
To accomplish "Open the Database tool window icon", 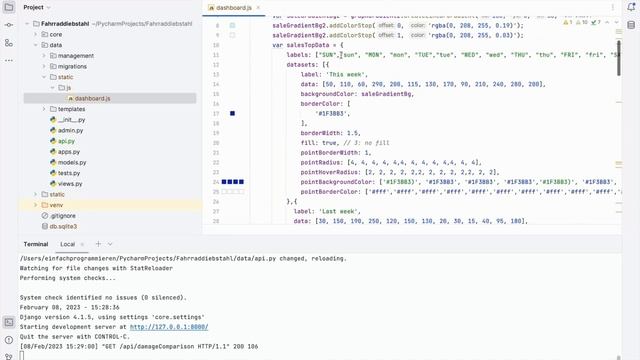I will point(631,25).
